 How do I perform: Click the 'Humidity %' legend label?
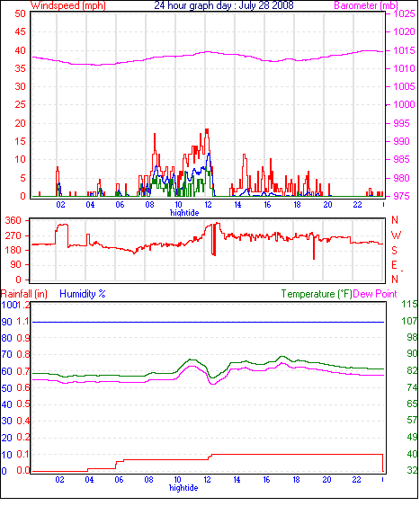(x=83, y=294)
